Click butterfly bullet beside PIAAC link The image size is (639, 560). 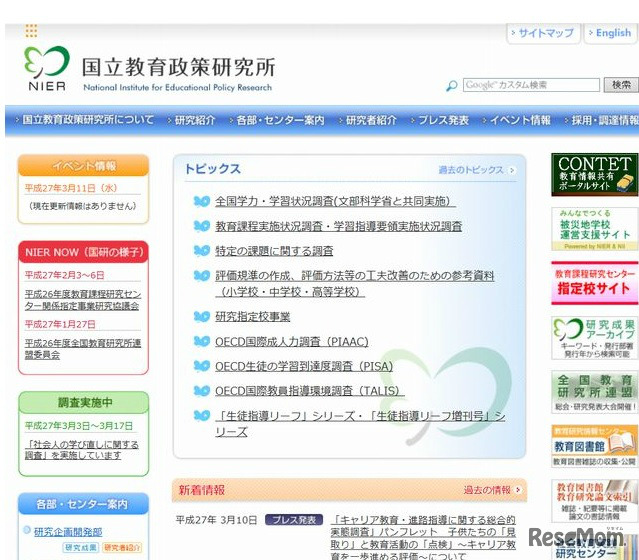(x=202, y=341)
